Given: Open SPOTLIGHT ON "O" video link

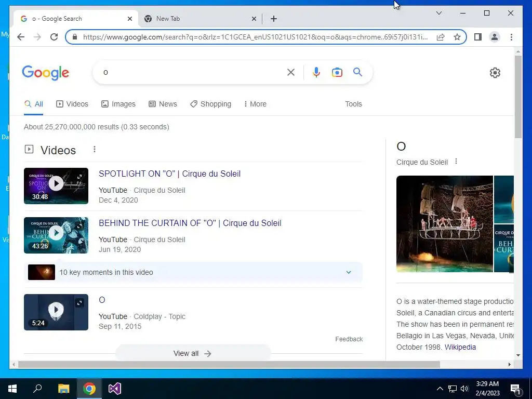Looking at the screenshot, I should point(170,174).
